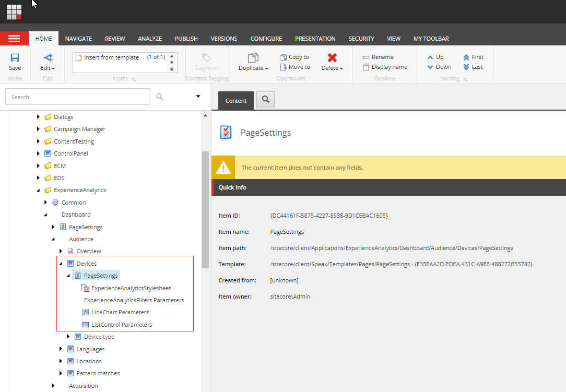Viewport: 566px width, 392px height.
Task: Open the search options dropdown arrow
Action: tap(198, 97)
